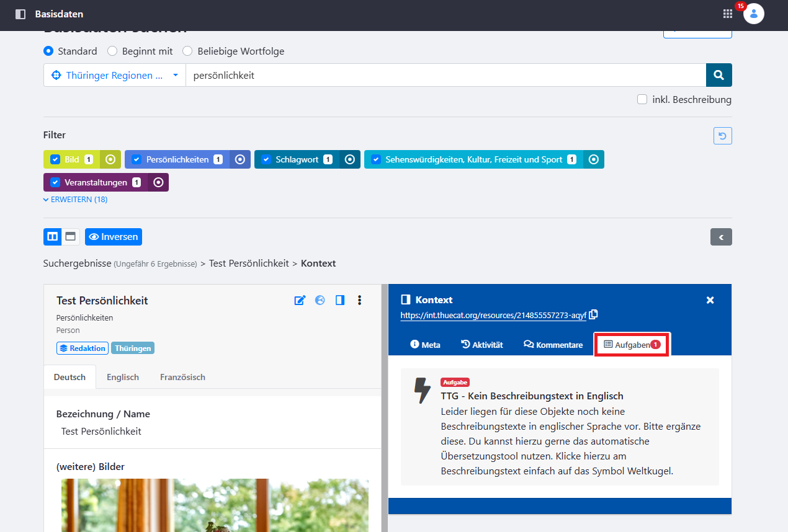The image size is (788, 532).
Task: Switch to single window view
Action: [x=70, y=237]
